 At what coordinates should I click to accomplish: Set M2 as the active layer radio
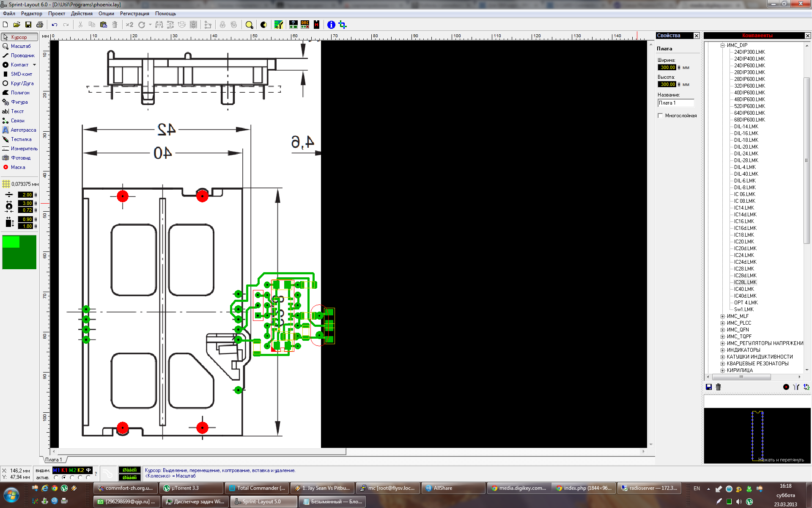(72, 478)
